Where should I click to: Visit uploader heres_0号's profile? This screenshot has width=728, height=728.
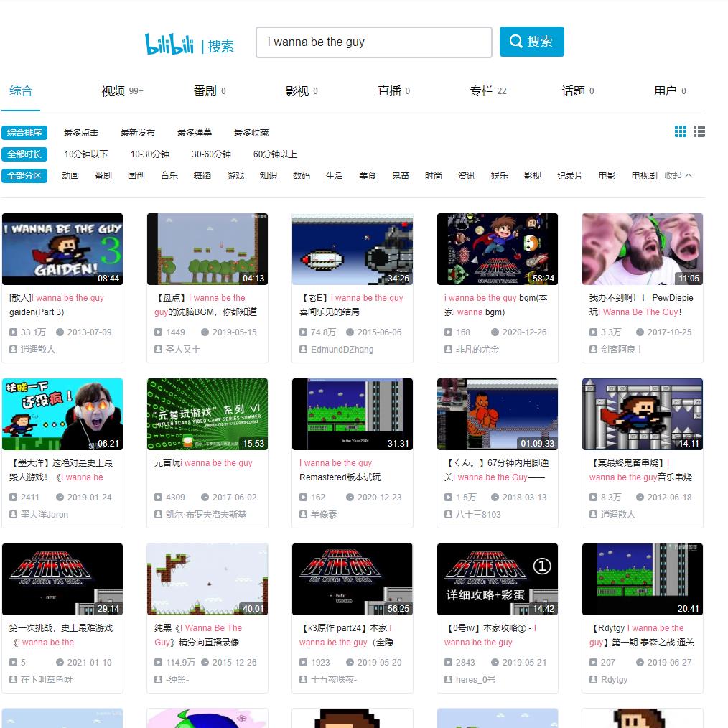(x=475, y=680)
